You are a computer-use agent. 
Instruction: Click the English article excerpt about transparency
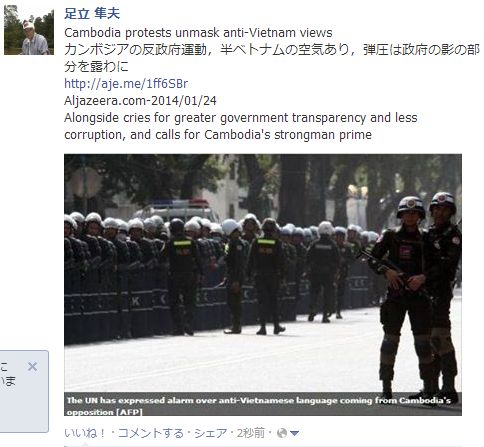pos(241,126)
